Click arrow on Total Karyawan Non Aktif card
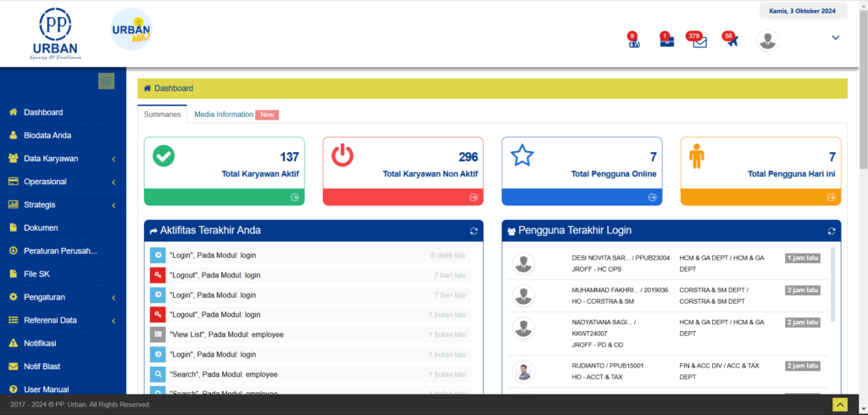 click(474, 197)
